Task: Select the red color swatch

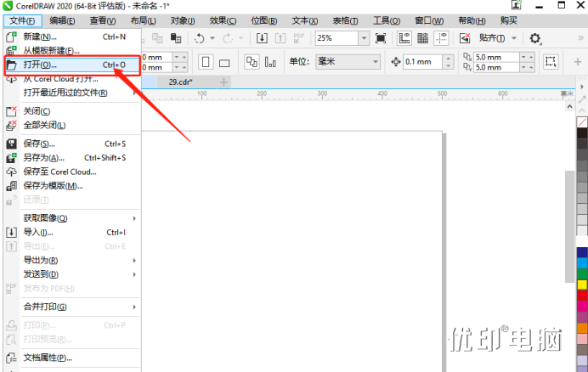Action: tap(582, 296)
